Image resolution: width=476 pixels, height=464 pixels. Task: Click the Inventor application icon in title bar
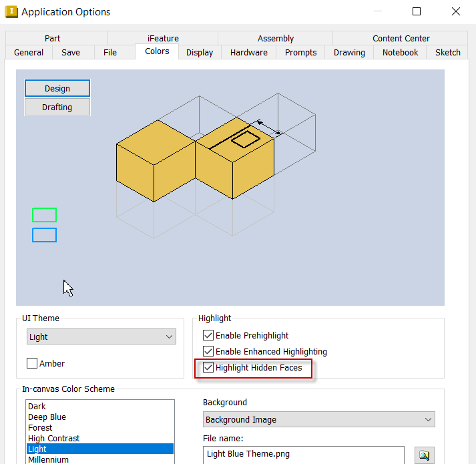coord(11,12)
